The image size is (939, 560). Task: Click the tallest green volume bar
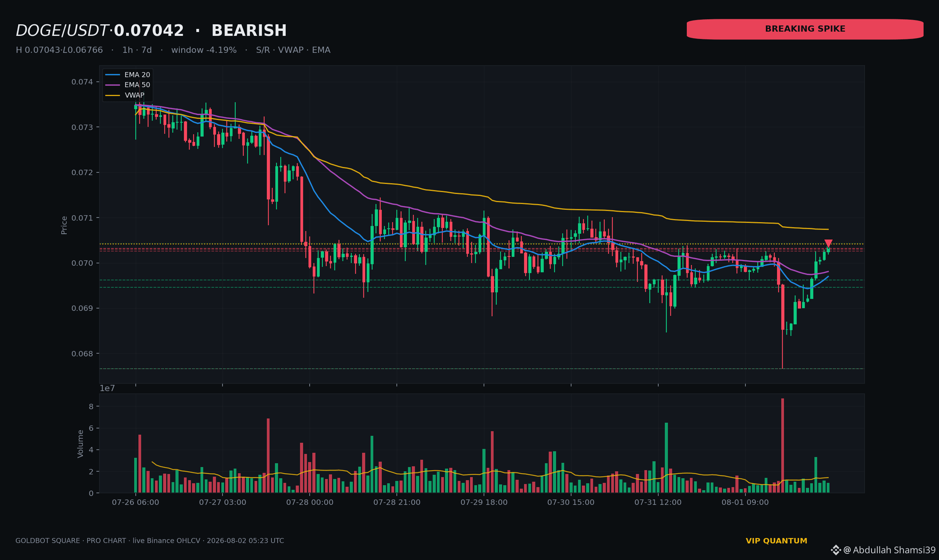[x=666, y=458]
